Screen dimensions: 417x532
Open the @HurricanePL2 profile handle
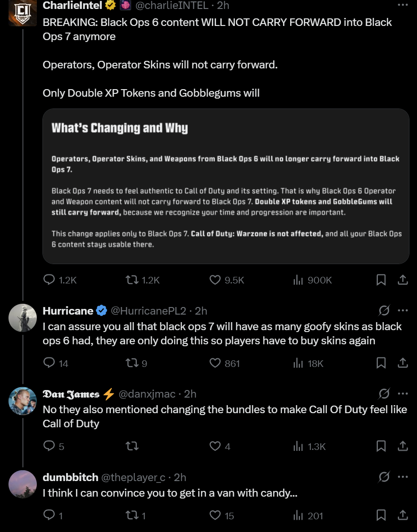pyautogui.click(x=148, y=311)
